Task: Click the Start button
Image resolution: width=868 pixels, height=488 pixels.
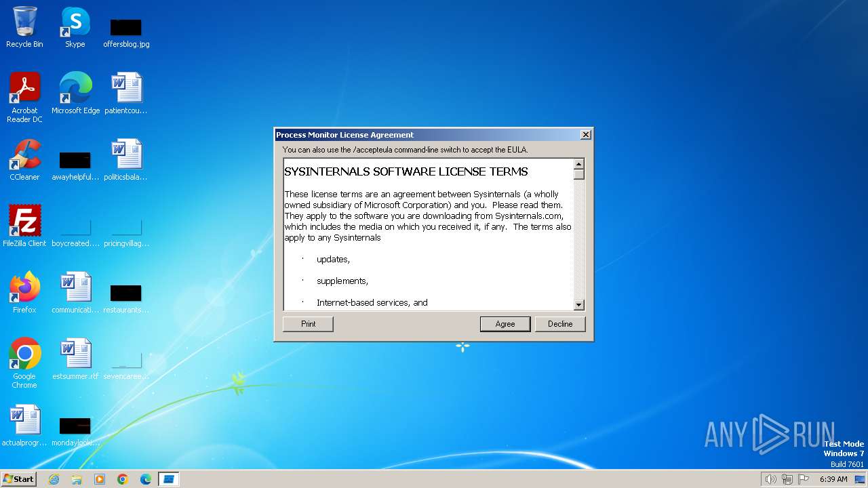Action: [x=19, y=479]
